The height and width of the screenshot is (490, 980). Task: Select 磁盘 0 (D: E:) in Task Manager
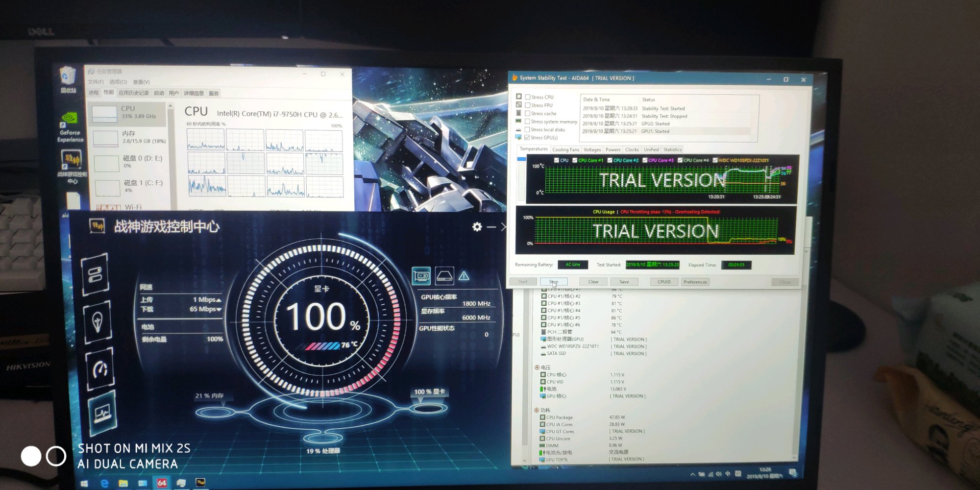coord(130,162)
